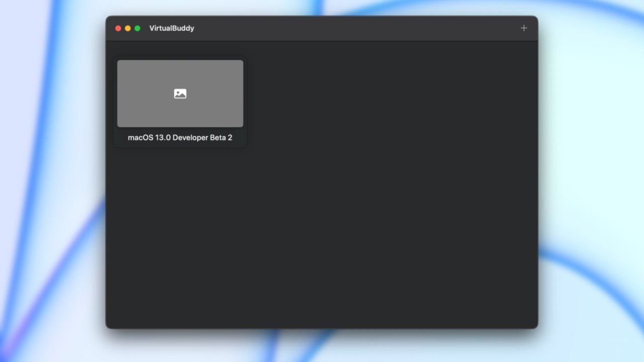Click the VirtualBuddy window title

172,28
